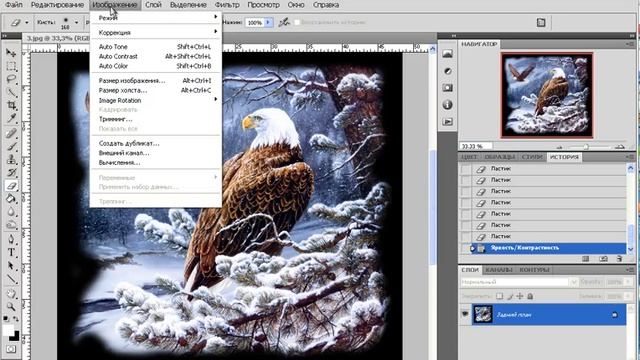Open the Info panel icon in dock

[x=448, y=105]
